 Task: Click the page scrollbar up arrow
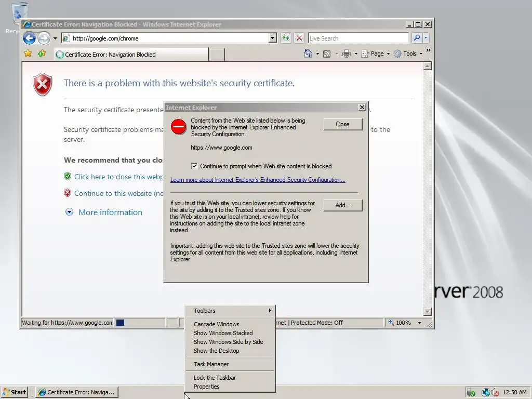coord(428,66)
